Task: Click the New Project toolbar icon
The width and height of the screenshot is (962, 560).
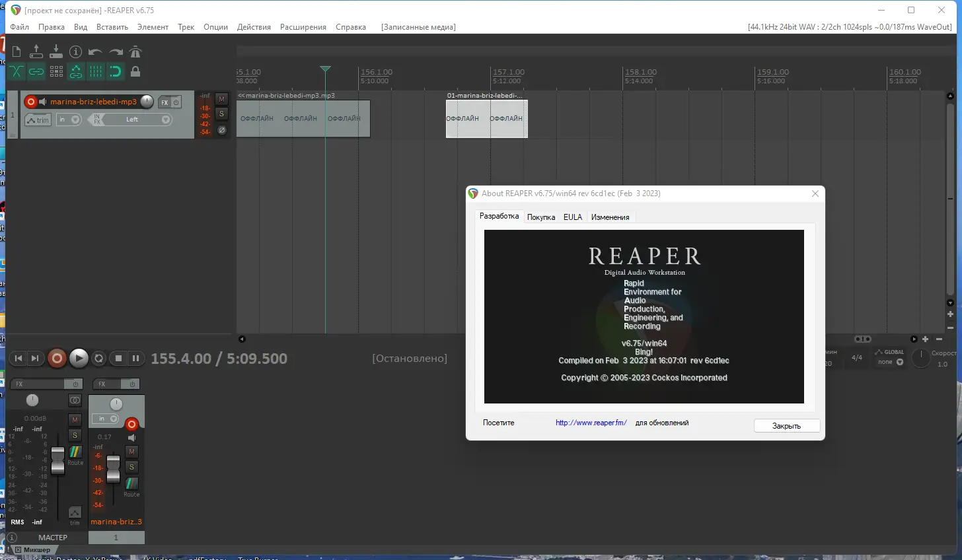Action: pos(17,52)
